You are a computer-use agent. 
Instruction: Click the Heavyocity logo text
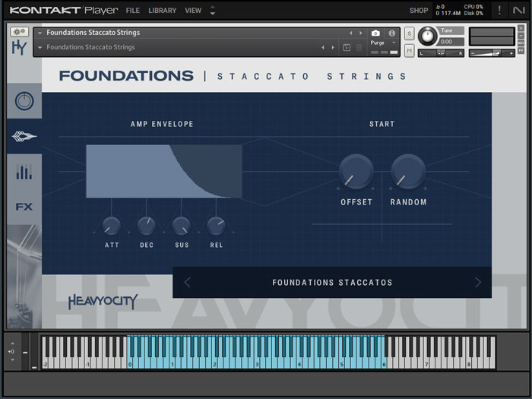coord(103,302)
